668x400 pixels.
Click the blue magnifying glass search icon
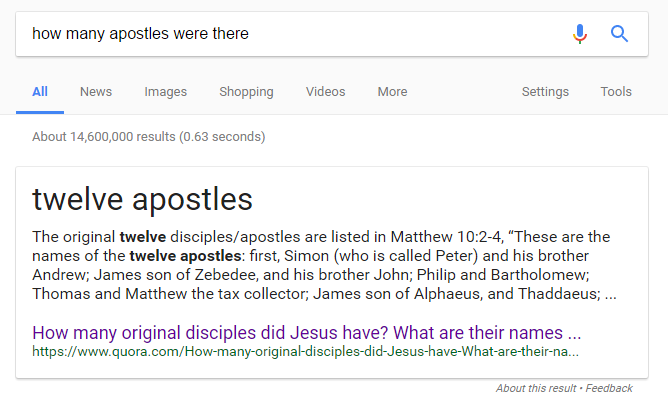tap(619, 34)
